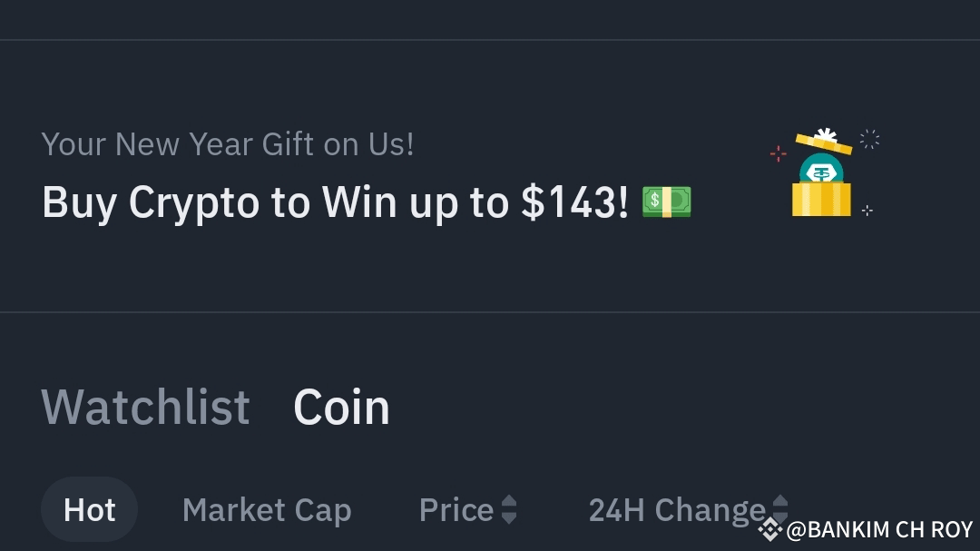Viewport: 980px width, 551px height.
Task: Click the red sparkle beside gift box
Action: point(778,153)
